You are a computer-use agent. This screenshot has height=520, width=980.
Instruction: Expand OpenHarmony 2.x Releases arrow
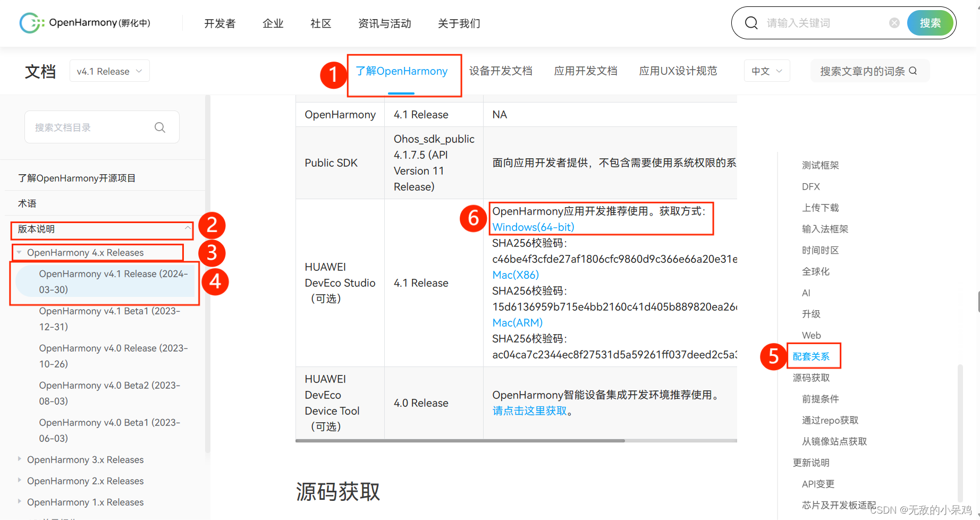(x=19, y=480)
